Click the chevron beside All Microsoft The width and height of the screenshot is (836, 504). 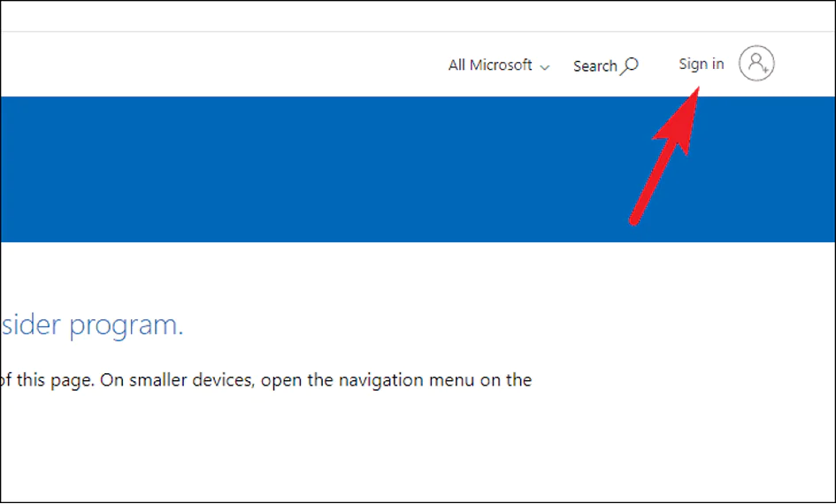point(544,67)
